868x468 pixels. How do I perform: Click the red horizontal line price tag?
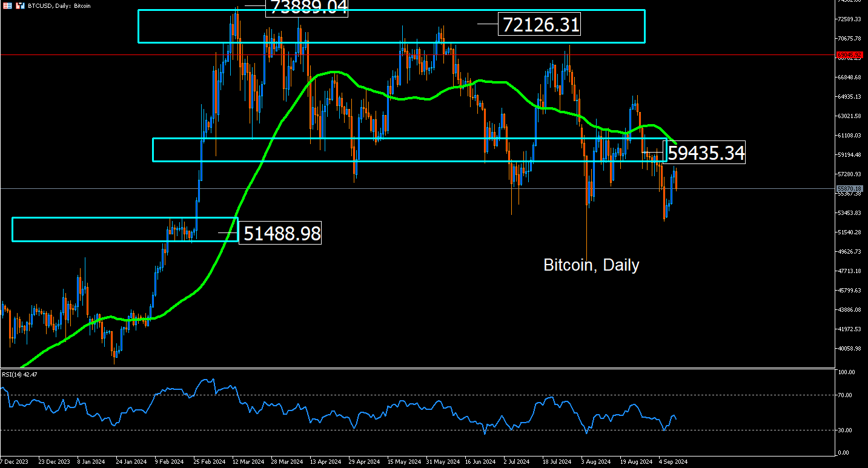[x=850, y=55]
